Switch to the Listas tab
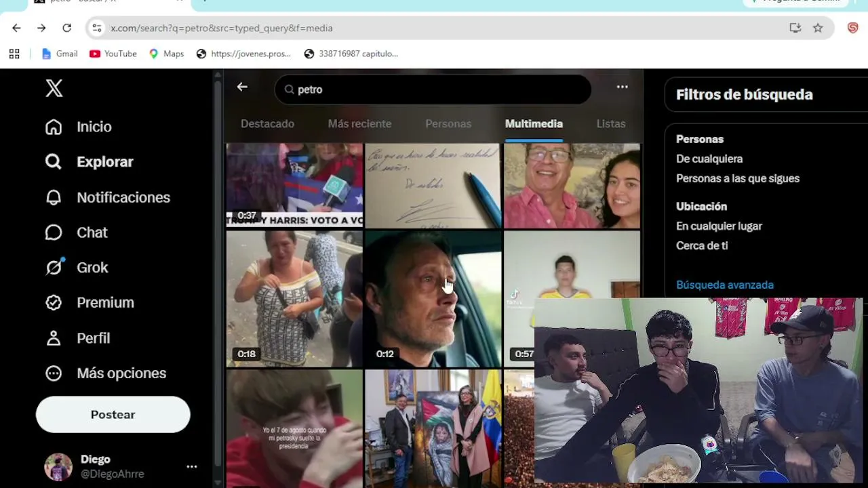The width and height of the screenshot is (868, 488). point(611,124)
